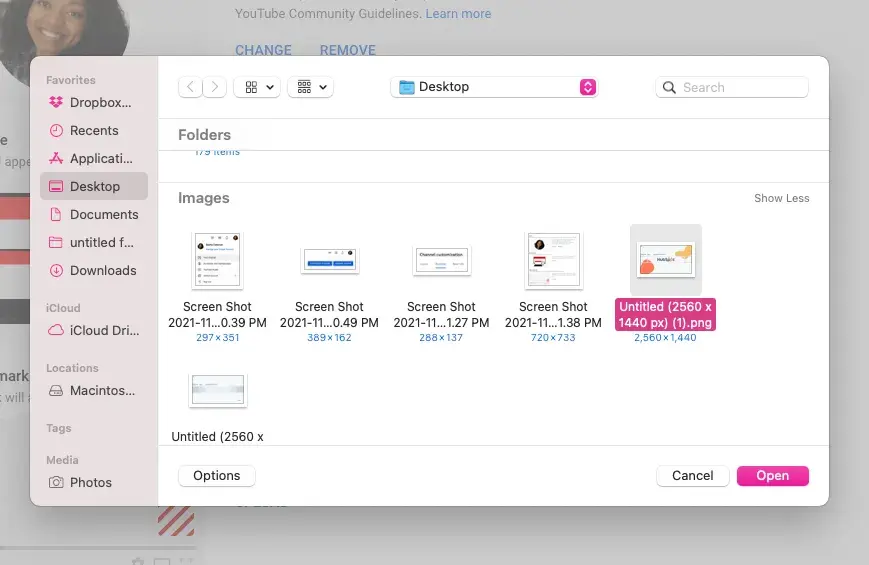Click the 720×733 dimensions label
869x565 pixels.
point(553,338)
